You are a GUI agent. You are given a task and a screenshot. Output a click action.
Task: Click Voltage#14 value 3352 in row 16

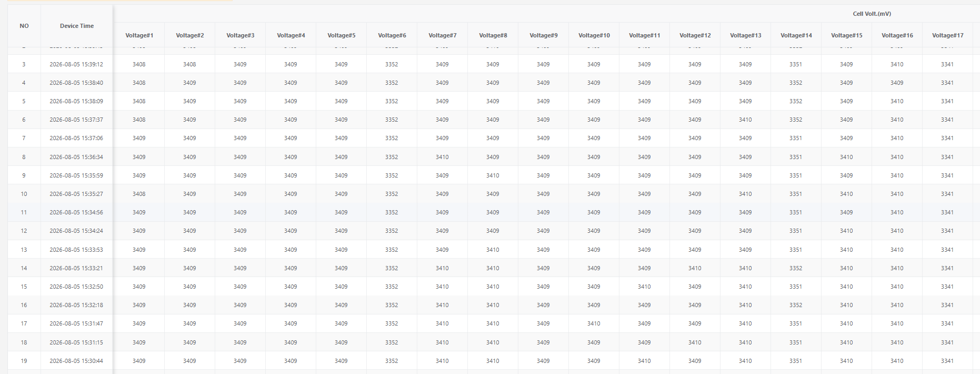point(796,305)
